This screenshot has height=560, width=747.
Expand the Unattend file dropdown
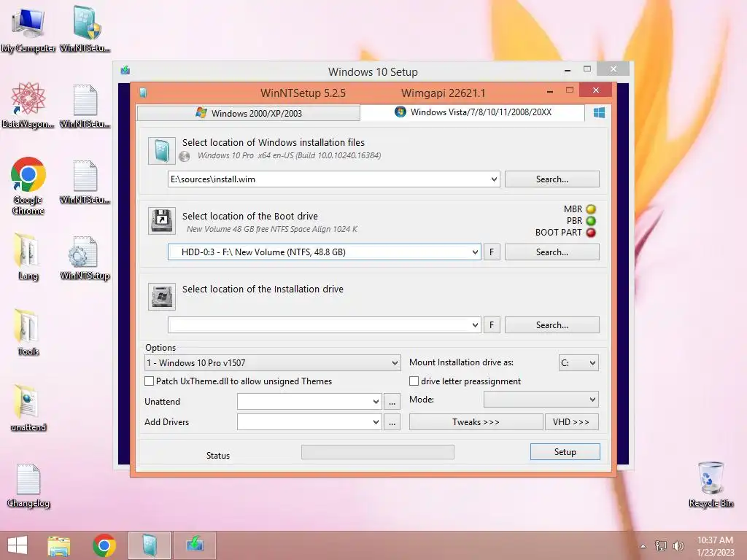point(376,402)
